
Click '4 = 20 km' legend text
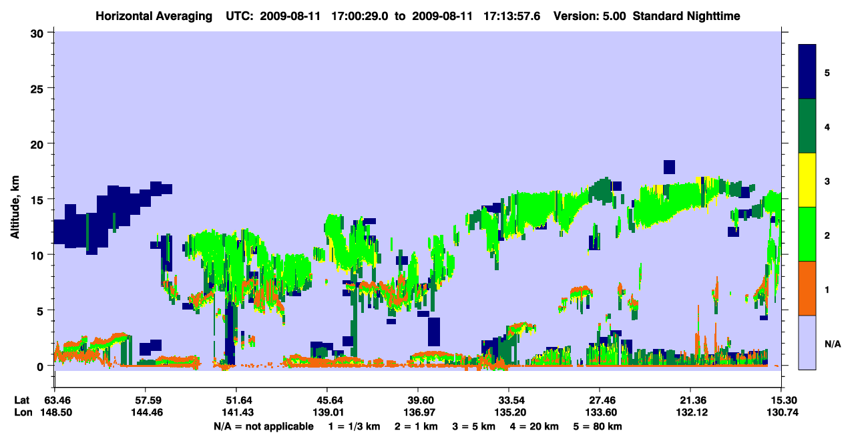535,426
